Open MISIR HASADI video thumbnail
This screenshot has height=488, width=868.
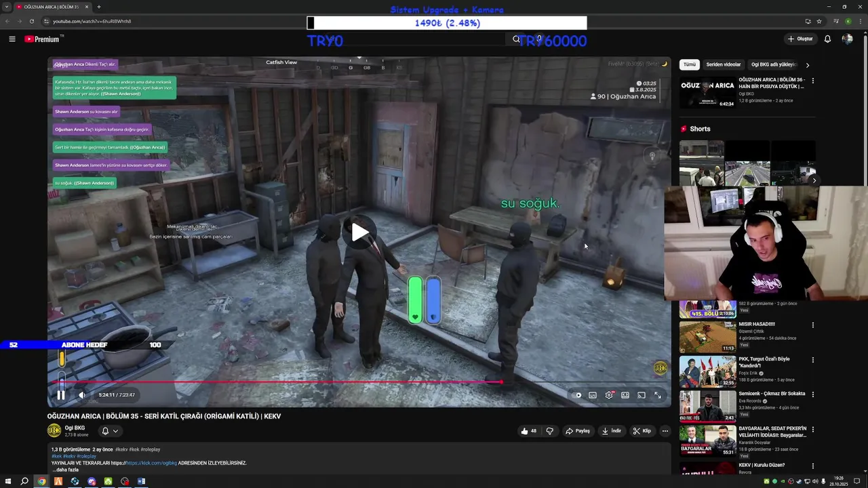[x=707, y=337]
